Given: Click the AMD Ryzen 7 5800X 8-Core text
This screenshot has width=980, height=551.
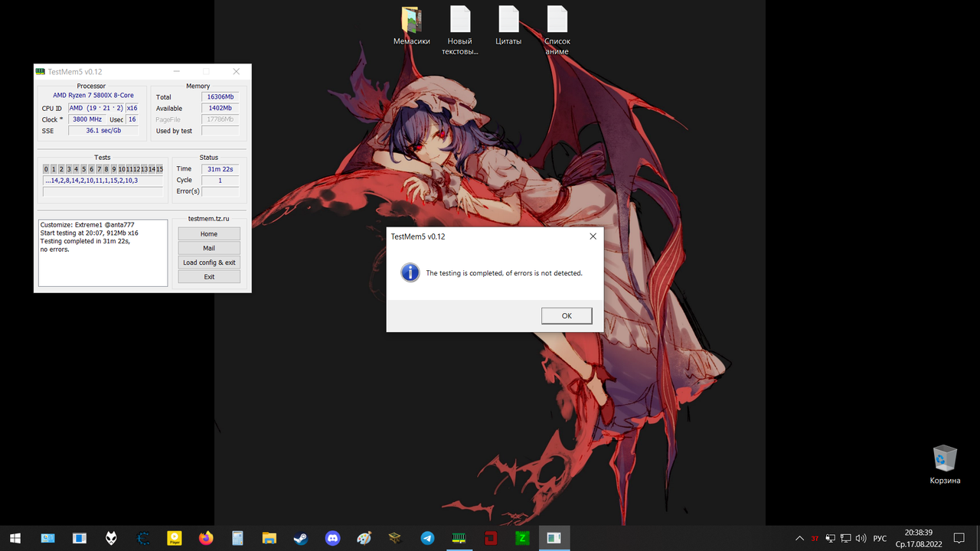Looking at the screenshot, I should point(93,96).
